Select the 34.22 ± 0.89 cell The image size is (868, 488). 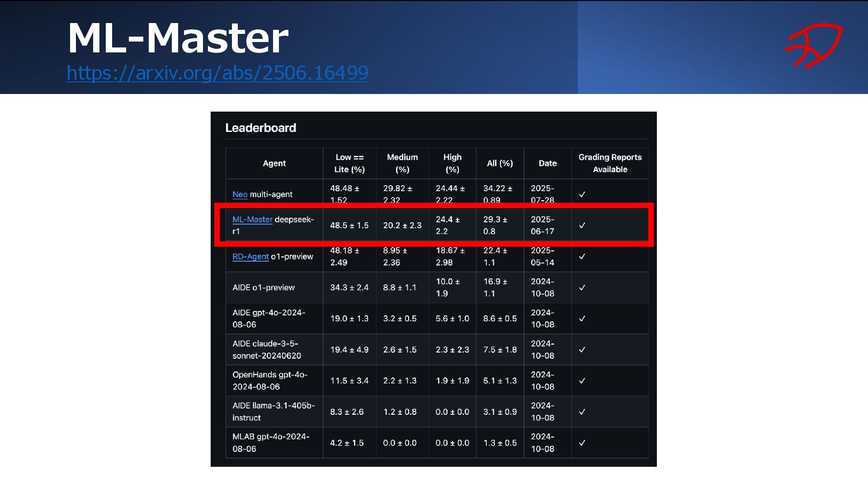pos(500,194)
